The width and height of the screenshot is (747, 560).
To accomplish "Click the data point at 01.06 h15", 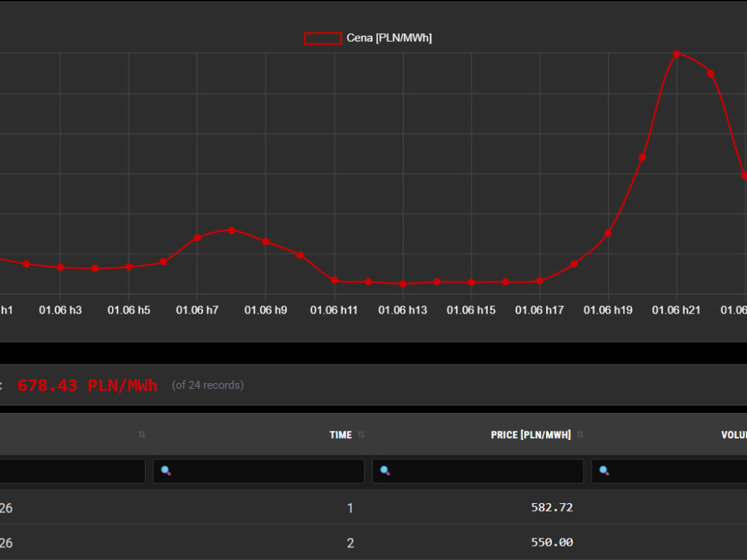I will pyautogui.click(x=471, y=282).
